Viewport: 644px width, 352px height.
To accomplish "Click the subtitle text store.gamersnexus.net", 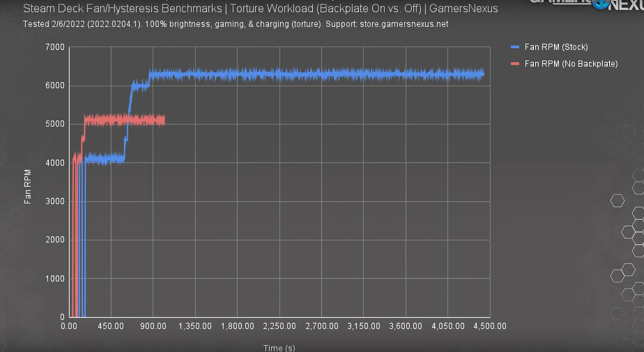I will pos(404,24).
